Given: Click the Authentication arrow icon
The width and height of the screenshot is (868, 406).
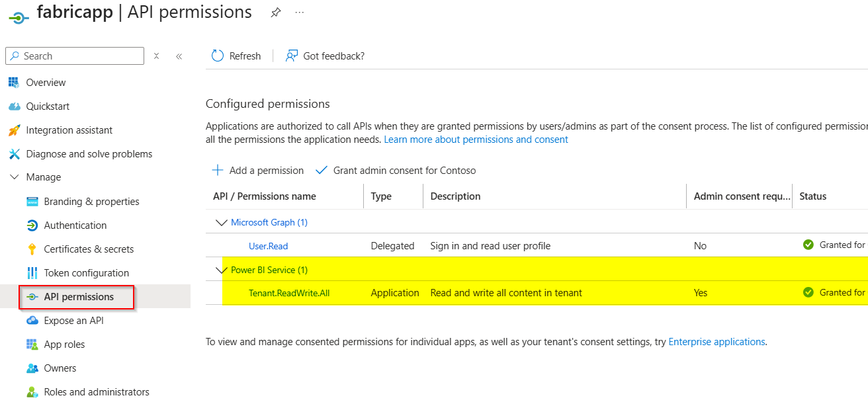Looking at the screenshot, I should point(32,225).
